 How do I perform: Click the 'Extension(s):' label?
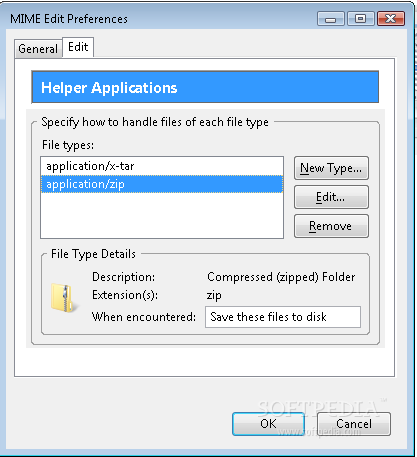coord(125,295)
